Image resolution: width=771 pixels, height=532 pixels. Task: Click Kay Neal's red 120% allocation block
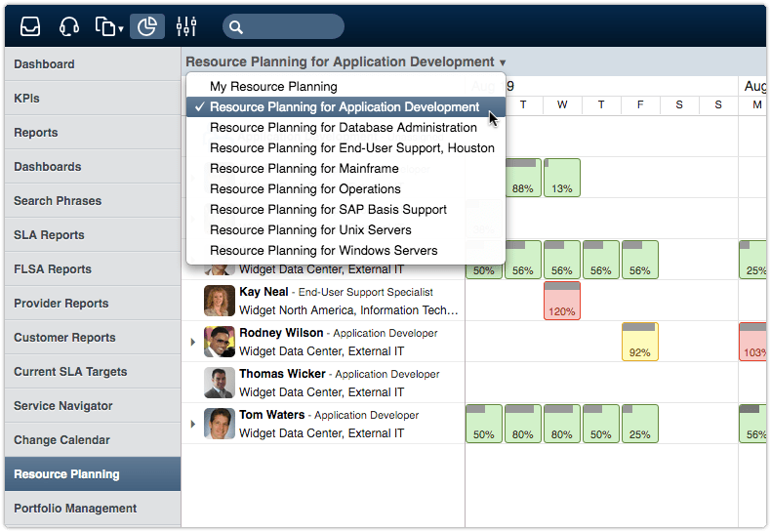coord(562,301)
